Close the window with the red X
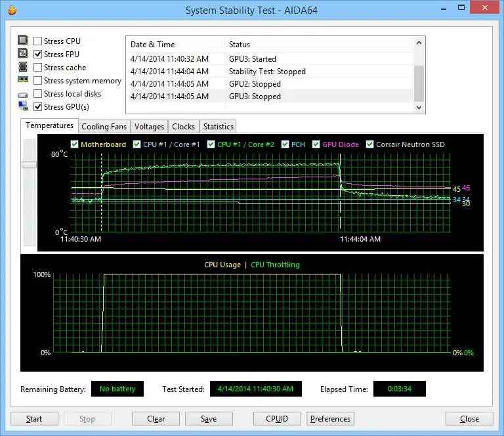This screenshot has width=504, height=436. coord(485,8)
